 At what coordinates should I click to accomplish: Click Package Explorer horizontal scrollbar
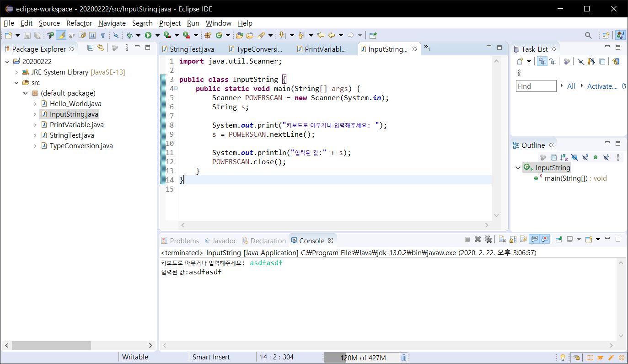coord(52,346)
